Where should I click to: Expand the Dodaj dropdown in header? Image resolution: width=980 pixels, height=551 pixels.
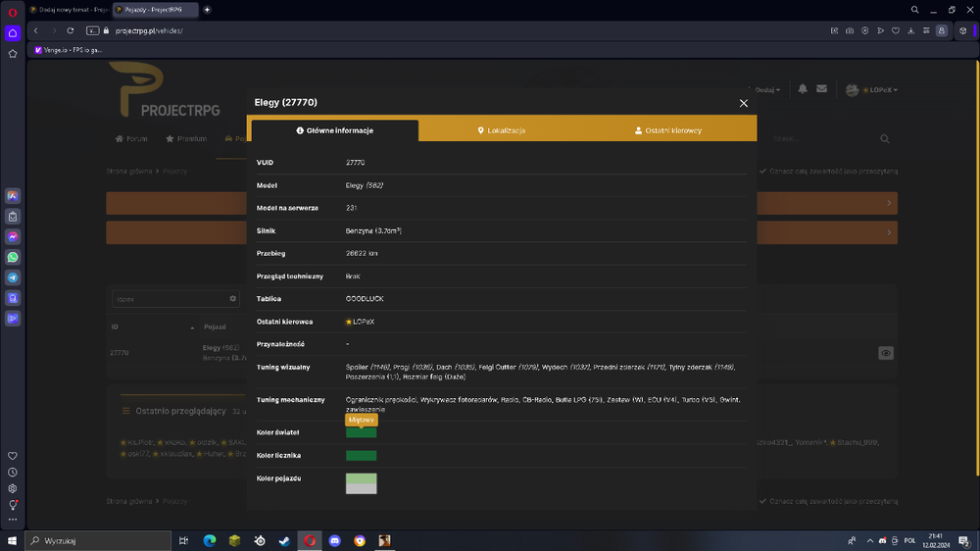point(767,90)
